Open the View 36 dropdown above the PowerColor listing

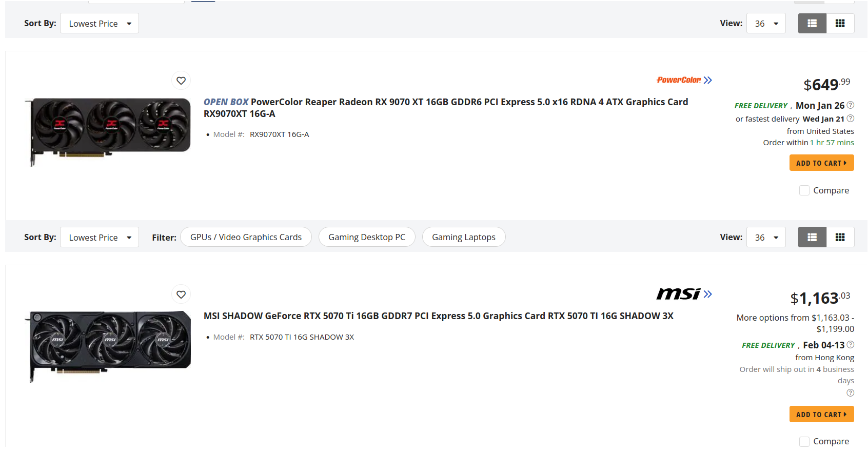click(x=766, y=24)
